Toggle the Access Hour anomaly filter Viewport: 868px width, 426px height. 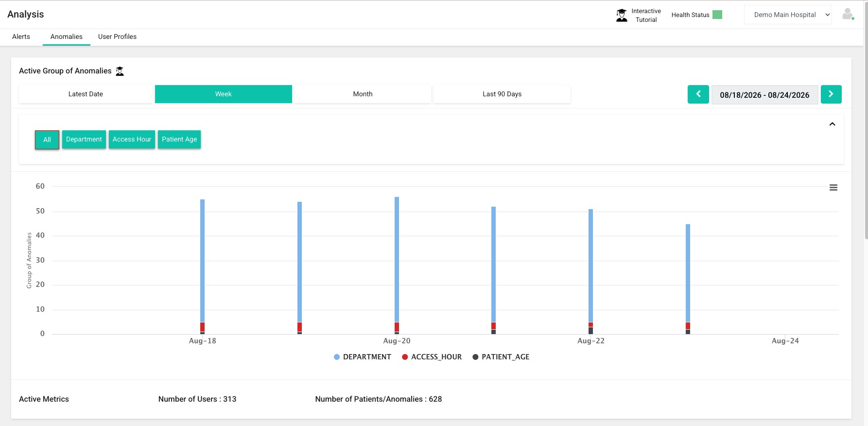(132, 139)
